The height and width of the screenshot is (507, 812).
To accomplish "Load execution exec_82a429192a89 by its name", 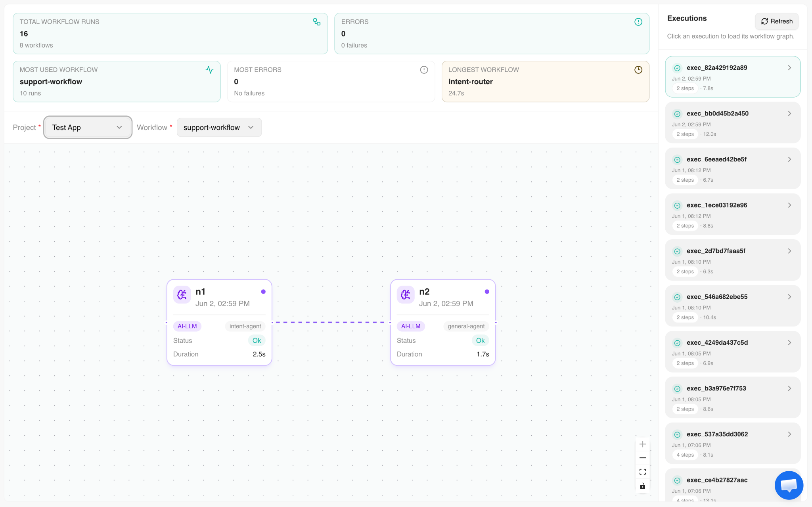I will (x=717, y=68).
